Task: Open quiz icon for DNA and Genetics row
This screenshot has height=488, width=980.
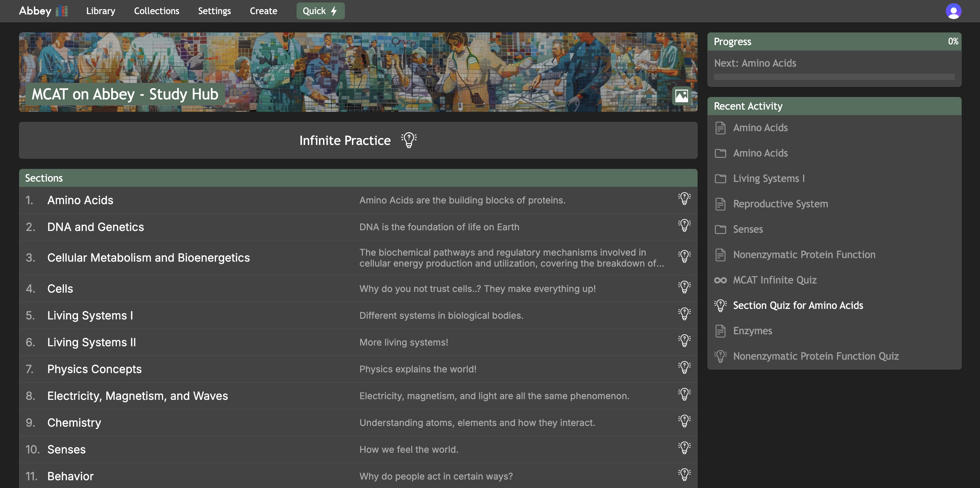Action: point(684,226)
